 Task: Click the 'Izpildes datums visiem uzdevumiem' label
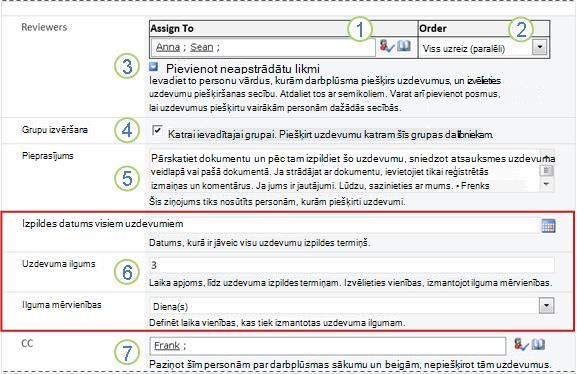coord(103,223)
